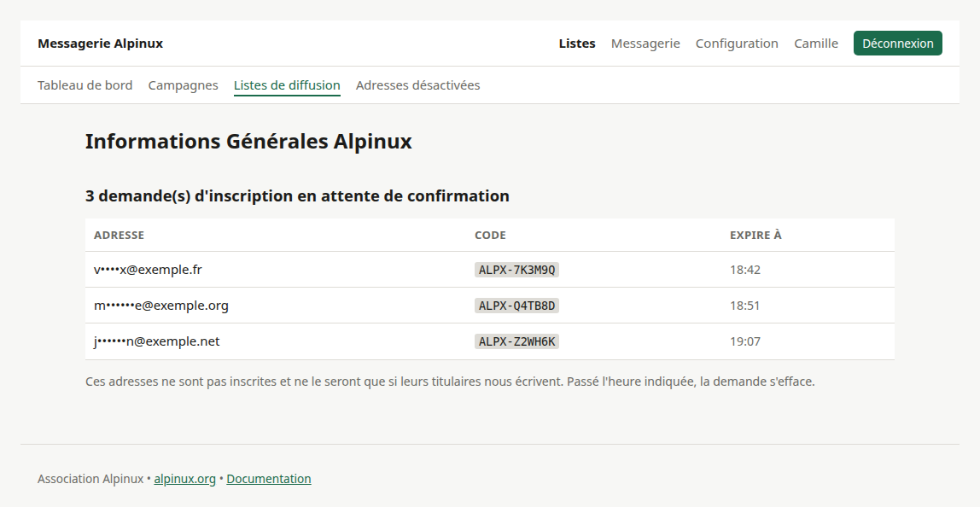Screen dimensions: 980x507
Task: Open the Documentation footer link
Action: pyautogui.click(x=269, y=479)
